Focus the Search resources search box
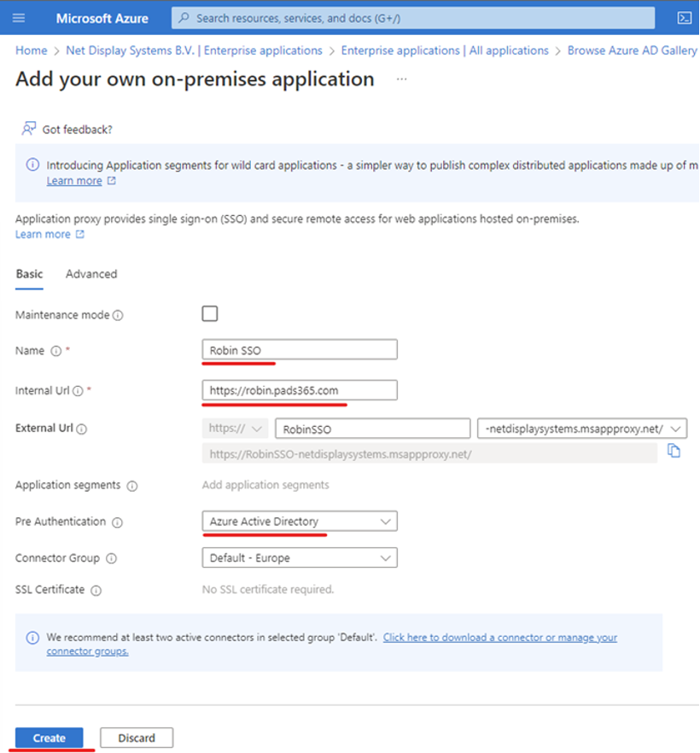This screenshot has height=753, width=700. pos(413,18)
